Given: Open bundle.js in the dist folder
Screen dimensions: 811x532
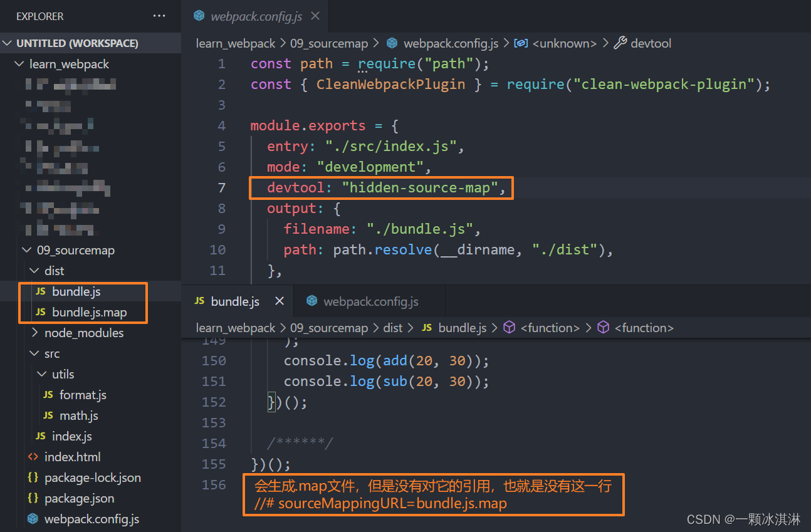Looking at the screenshot, I should [76, 291].
